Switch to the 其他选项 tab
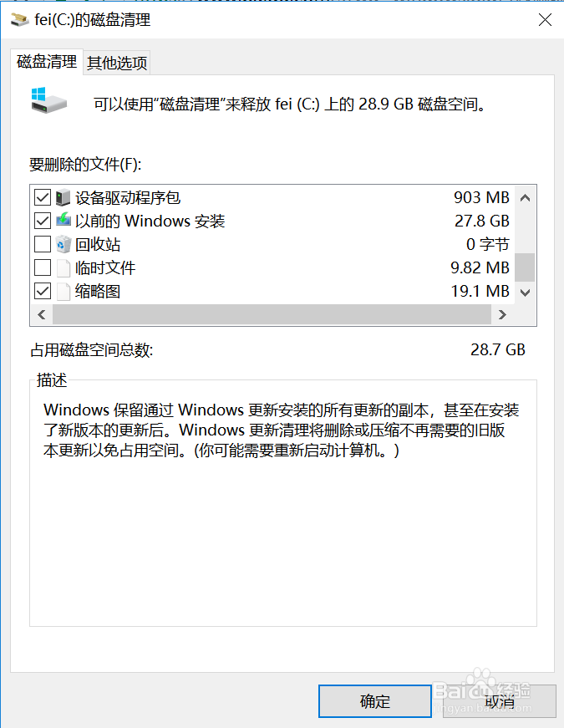 pyautogui.click(x=117, y=63)
